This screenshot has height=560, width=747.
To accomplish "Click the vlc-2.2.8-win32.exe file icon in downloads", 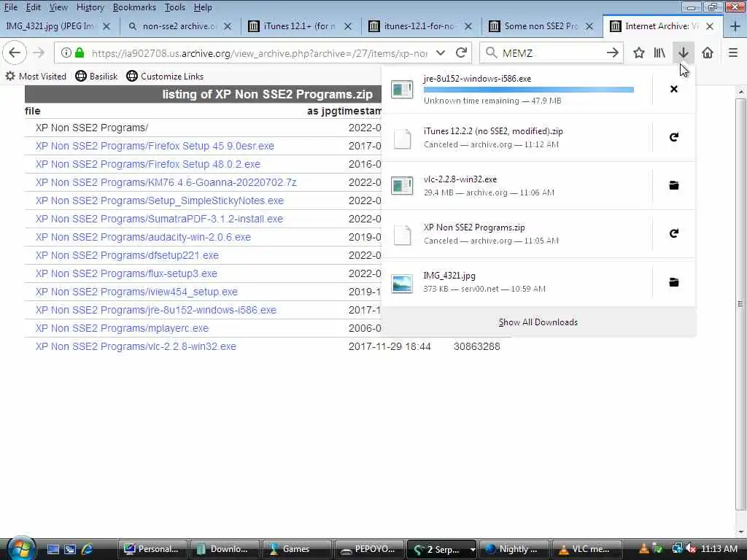I will click(402, 186).
